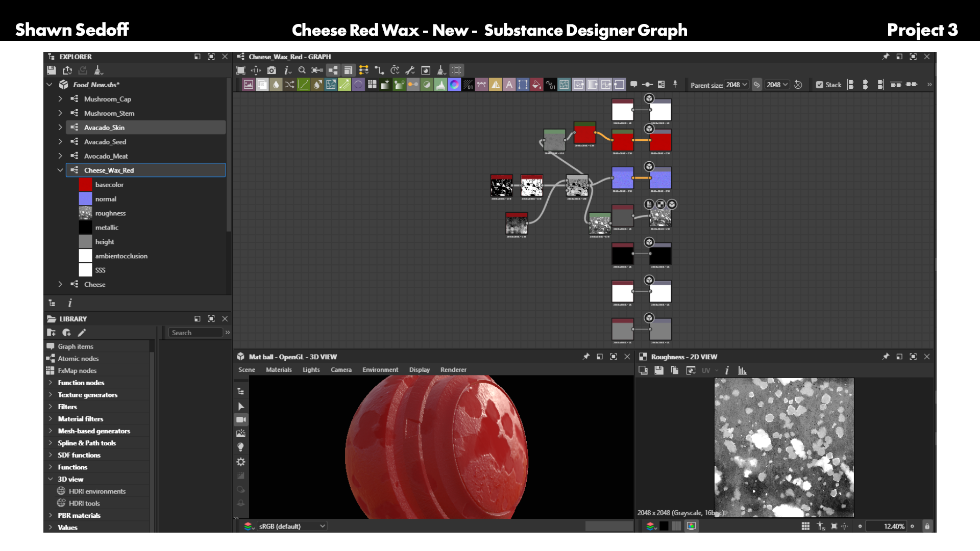The width and height of the screenshot is (980, 551).
Task: Click the HSL color wheel node icon
Action: (454, 85)
